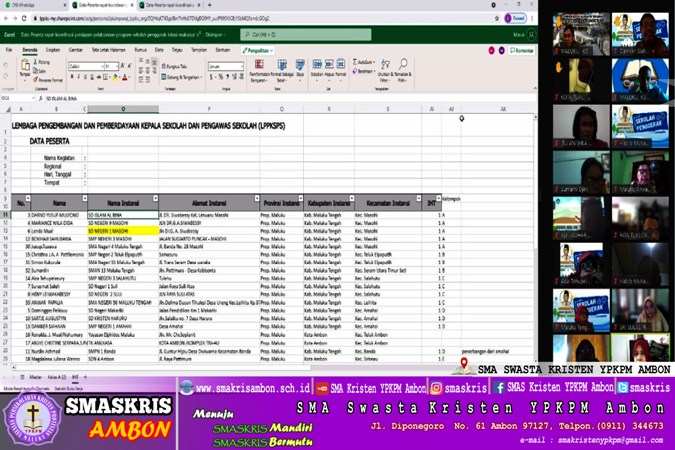675x450 pixels.
Task: Open Urutkan & Filter icon
Action: coord(385,65)
